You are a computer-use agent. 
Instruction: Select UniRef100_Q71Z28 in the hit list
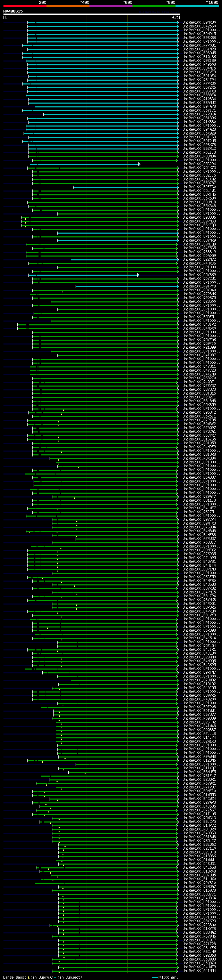(199, 944)
